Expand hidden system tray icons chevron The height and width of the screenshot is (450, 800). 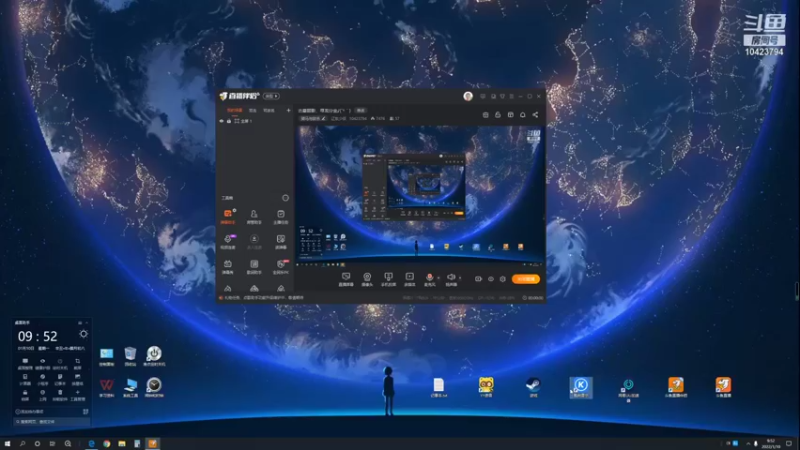[747, 443]
